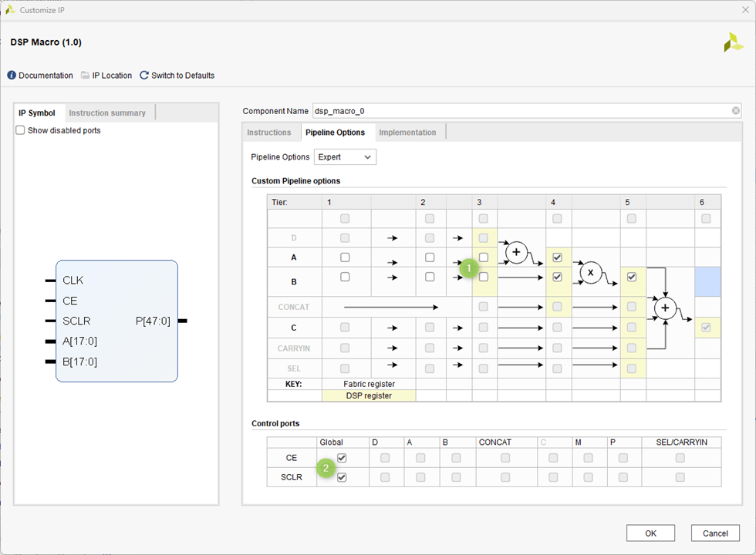756x555 pixels.
Task: Open the Pipeline Options dropdown
Action: [x=345, y=157]
